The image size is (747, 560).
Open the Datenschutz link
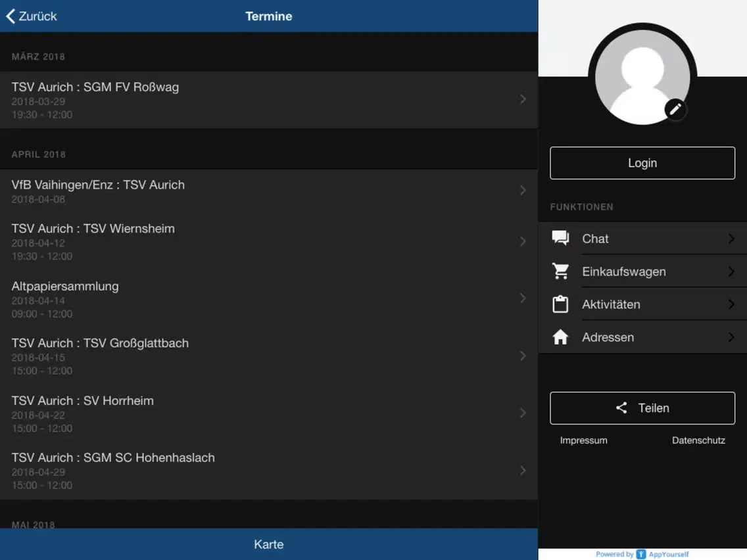tap(698, 440)
